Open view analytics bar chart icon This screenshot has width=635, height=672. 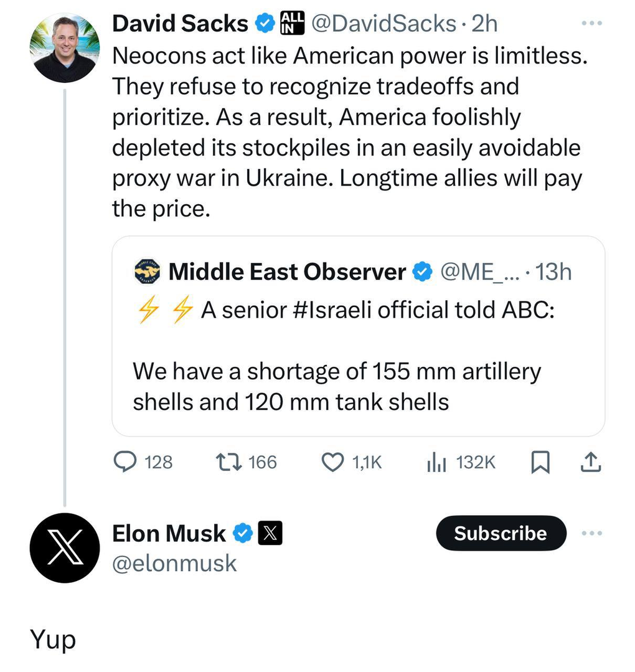(x=436, y=461)
